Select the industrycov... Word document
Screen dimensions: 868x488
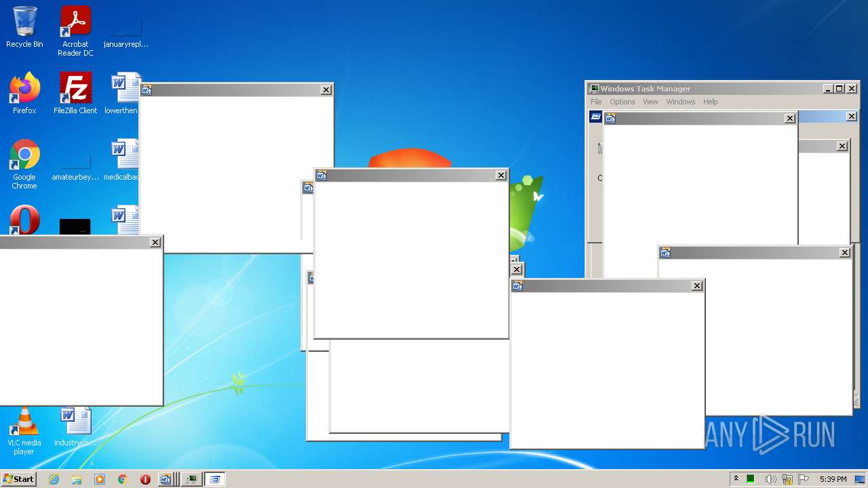[75, 427]
